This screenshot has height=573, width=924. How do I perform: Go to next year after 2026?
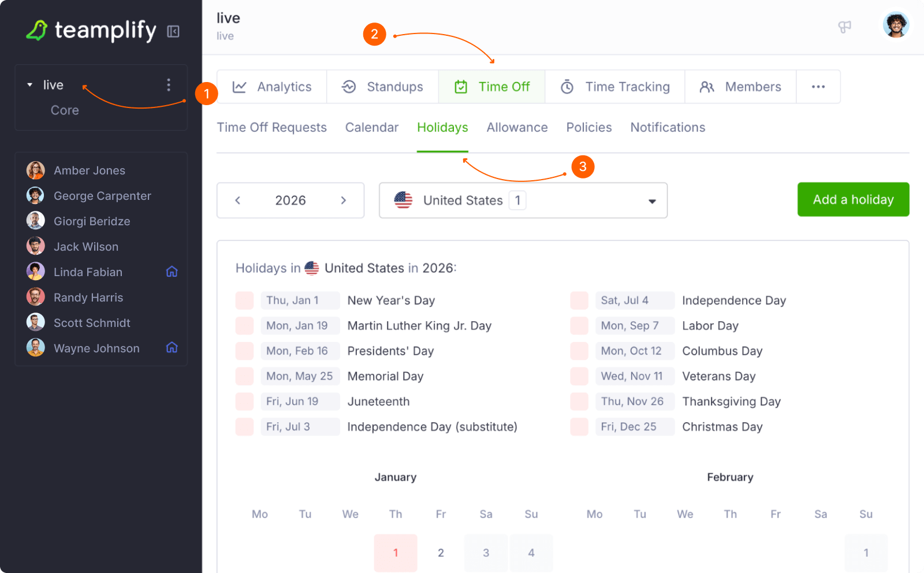344,200
